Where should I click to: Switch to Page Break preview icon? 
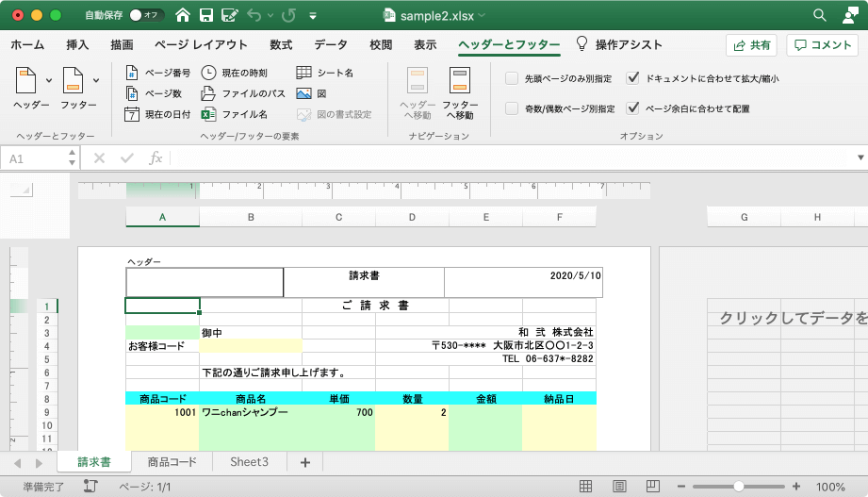(x=653, y=487)
